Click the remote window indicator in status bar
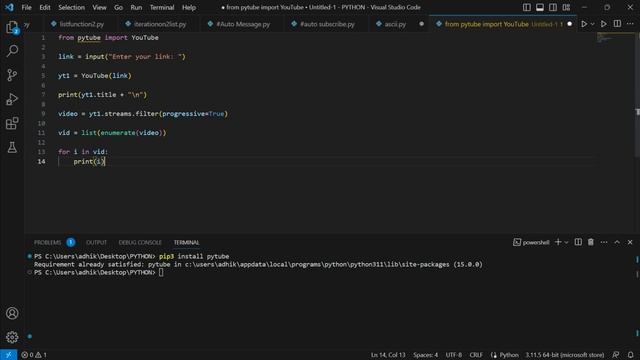The width and height of the screenshot is (640, 360). [x=8, y=355]
